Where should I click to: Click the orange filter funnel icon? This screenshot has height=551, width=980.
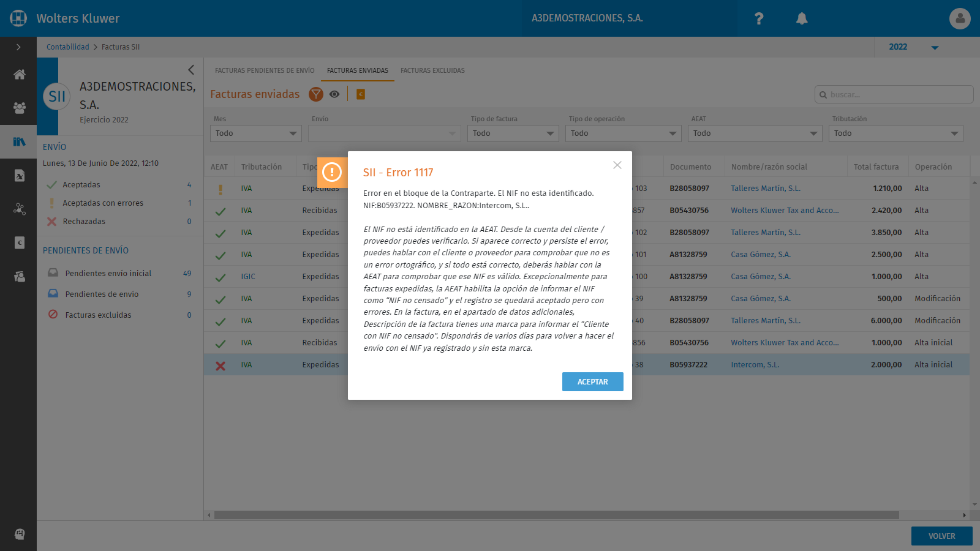pyautogui.click(x=316, y=94)
